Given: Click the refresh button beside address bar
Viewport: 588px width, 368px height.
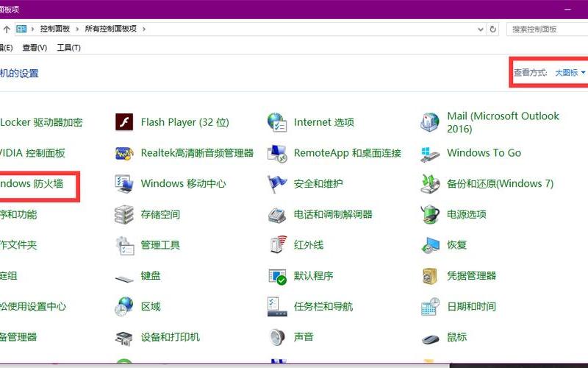Looking at the screenshot, I should (x=492, y=29).
